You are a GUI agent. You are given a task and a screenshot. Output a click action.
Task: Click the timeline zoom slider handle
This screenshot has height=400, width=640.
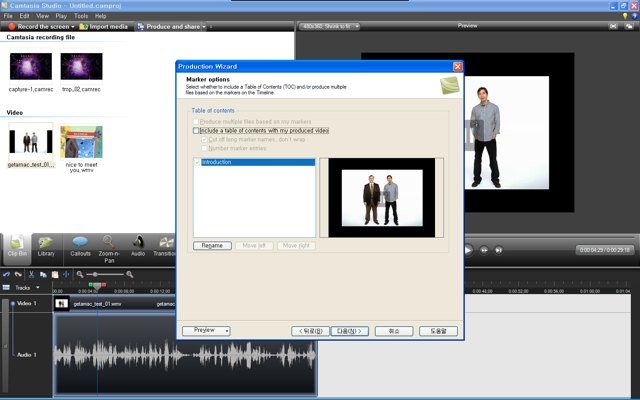point(95,274)
